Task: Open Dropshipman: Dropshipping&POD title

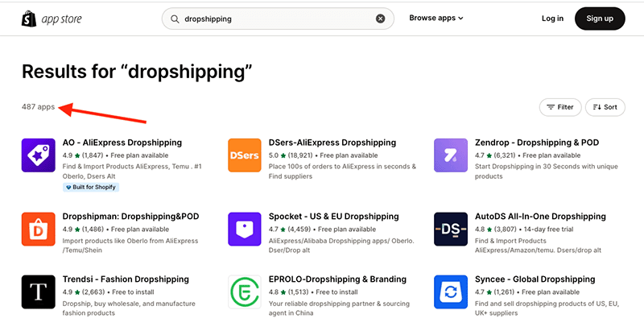Action: pyautogui.click(x=130, y=216)
